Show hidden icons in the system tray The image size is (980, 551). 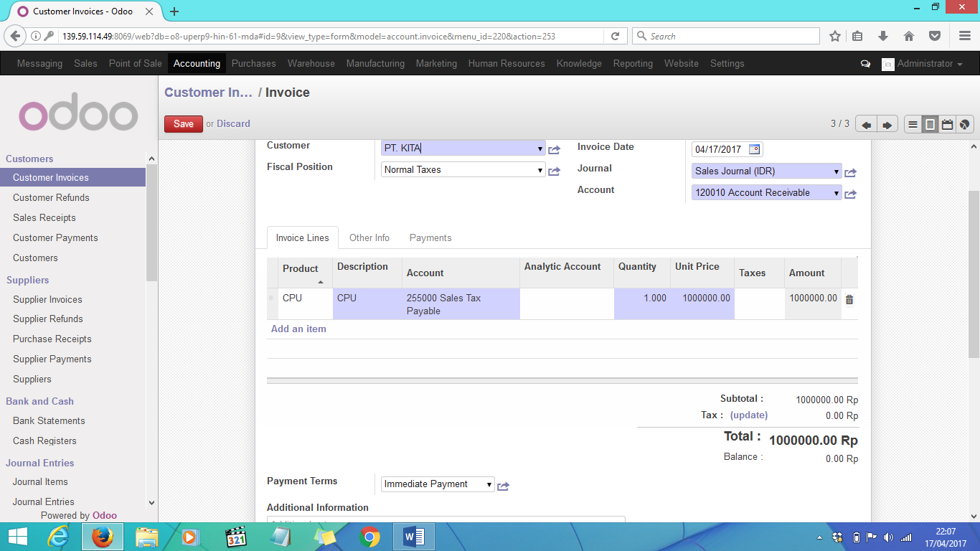click(x=819, y=537)
